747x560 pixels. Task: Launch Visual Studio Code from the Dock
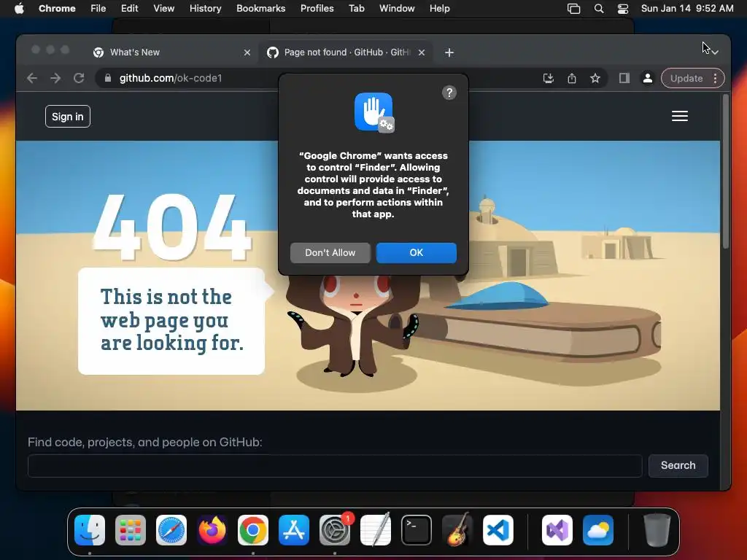click(x=498, y=530)
